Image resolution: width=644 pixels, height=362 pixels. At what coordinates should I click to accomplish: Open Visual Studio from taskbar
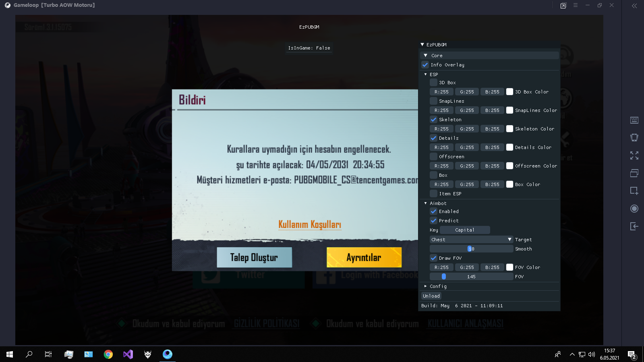point(128,354)
